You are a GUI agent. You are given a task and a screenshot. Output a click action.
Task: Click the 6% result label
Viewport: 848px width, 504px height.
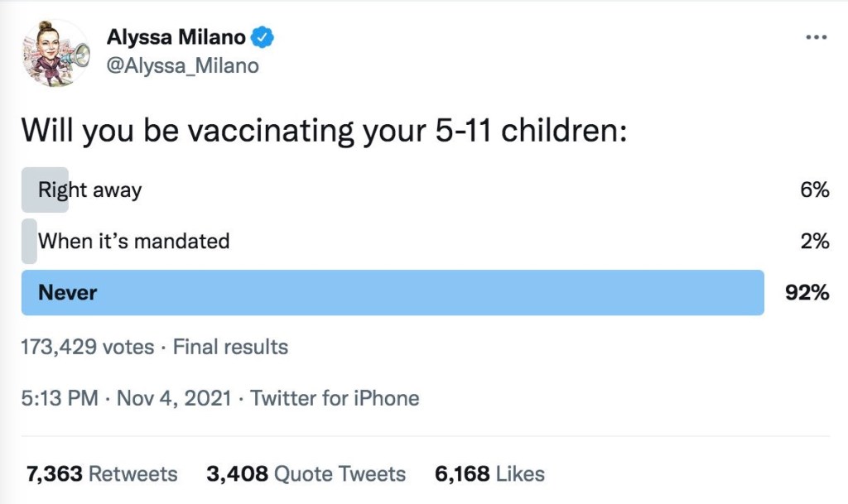[x=814, y=190]
